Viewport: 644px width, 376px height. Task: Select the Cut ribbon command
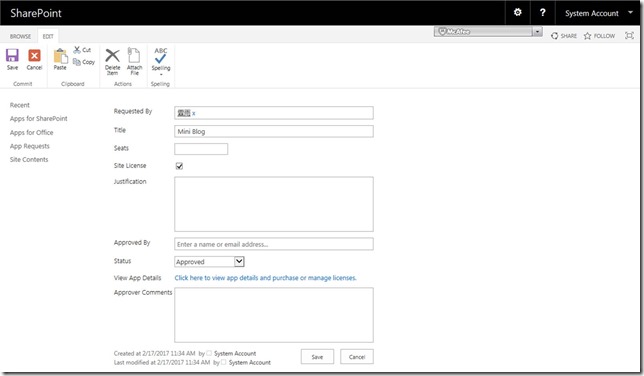click(82, 50)
